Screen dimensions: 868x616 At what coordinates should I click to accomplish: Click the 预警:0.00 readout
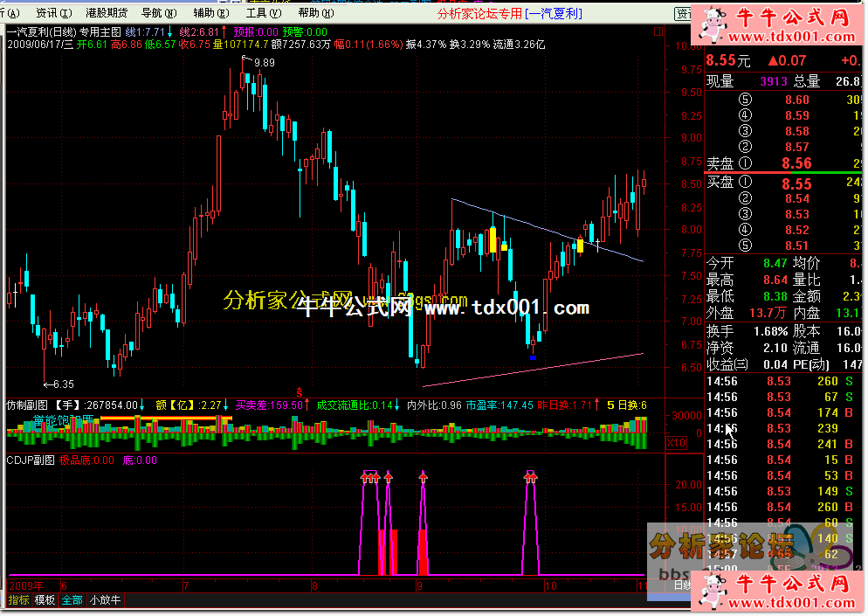coord(305,32)
